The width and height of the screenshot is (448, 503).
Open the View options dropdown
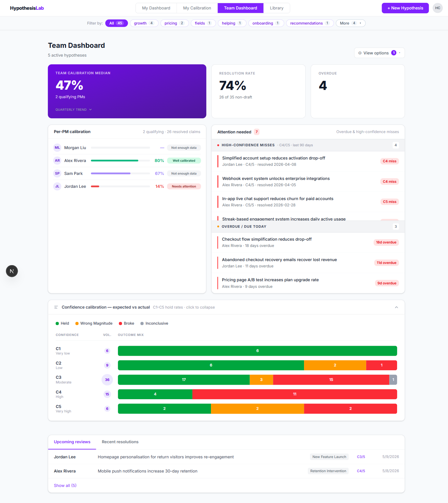(379, 53)
